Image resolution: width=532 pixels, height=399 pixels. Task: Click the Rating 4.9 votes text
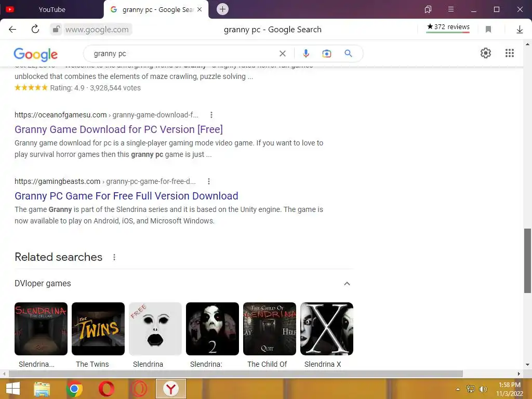[x=96, y=88]
